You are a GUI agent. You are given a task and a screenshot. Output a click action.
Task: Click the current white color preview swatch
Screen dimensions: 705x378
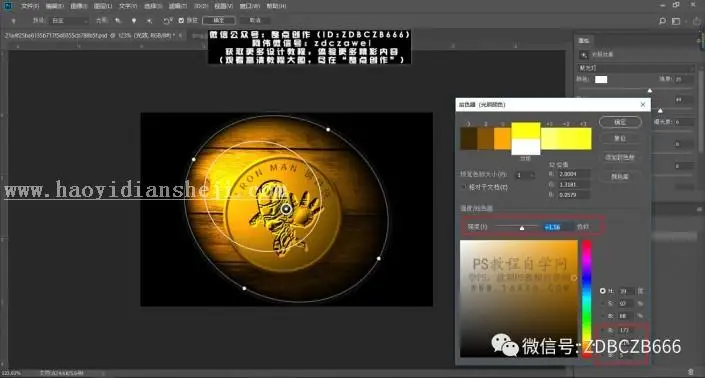pyautogui.click(x=526, y=147)
